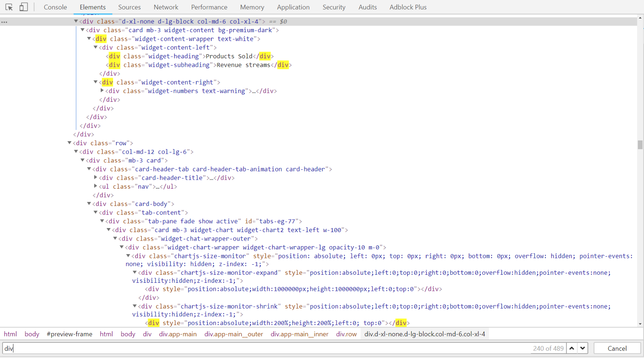Image resolution: width=644 pixels, height=358 pixels.
Task: Expand the widget-numbers text-warning div
Action: coord(102,91)
